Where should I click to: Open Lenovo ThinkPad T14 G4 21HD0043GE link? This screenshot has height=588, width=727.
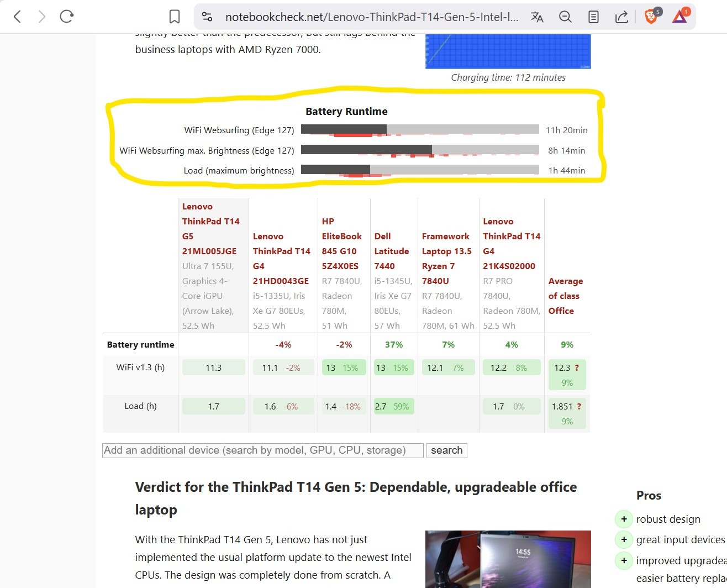tap(282, 259)
